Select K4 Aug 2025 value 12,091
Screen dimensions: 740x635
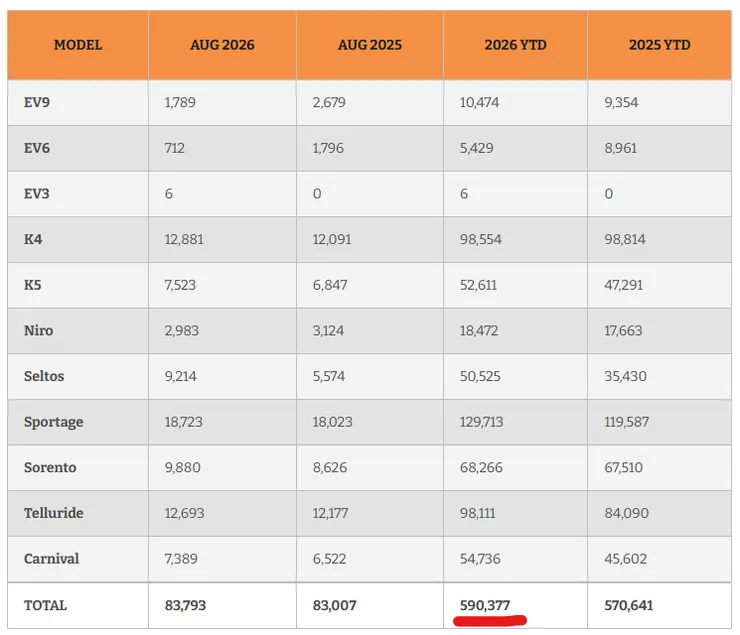click(x=332, y=239)
